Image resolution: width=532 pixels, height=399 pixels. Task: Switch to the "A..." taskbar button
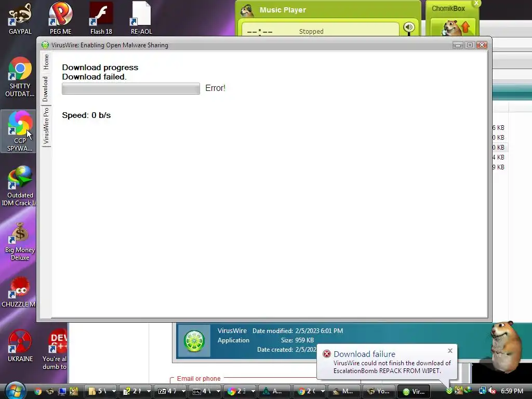(274, 391)
